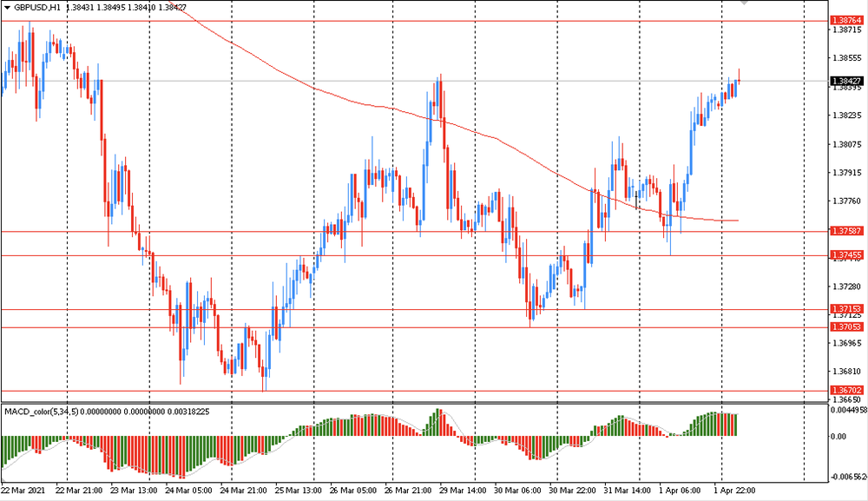Viewport: 868px width, 501px height.
Task: Click the 24 Mar 21:00 time label
Action: coord(243,491)
